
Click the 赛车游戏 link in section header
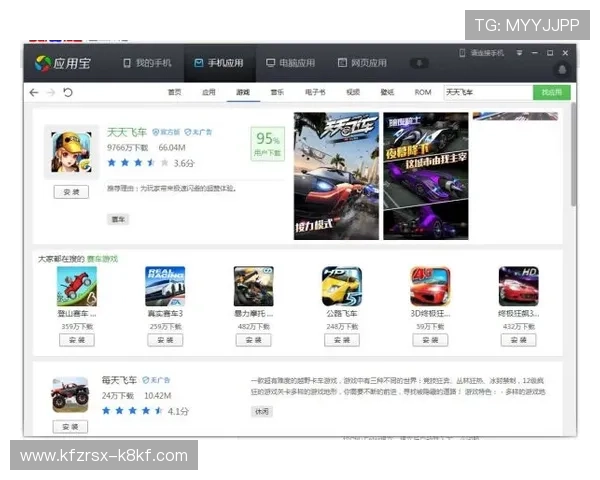click(102, 259)
